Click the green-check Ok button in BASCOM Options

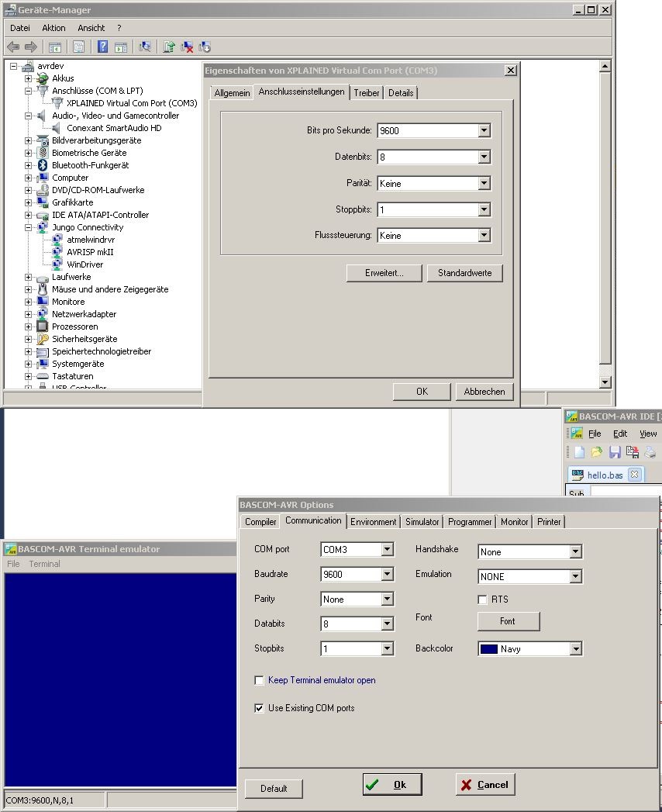(x=392, y=785)
